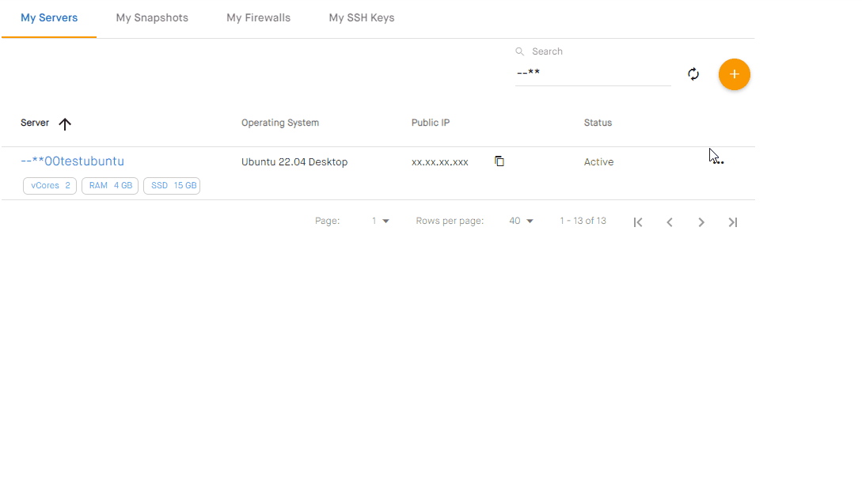Switch to the My Snapshots tab
Screen dimensions: 862x504
click(152, 18)
